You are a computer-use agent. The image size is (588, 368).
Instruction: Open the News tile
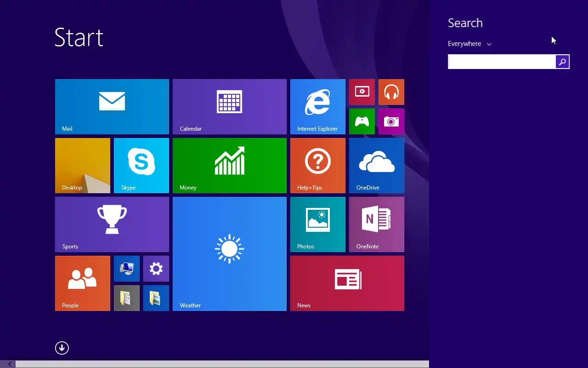point(347,283)
